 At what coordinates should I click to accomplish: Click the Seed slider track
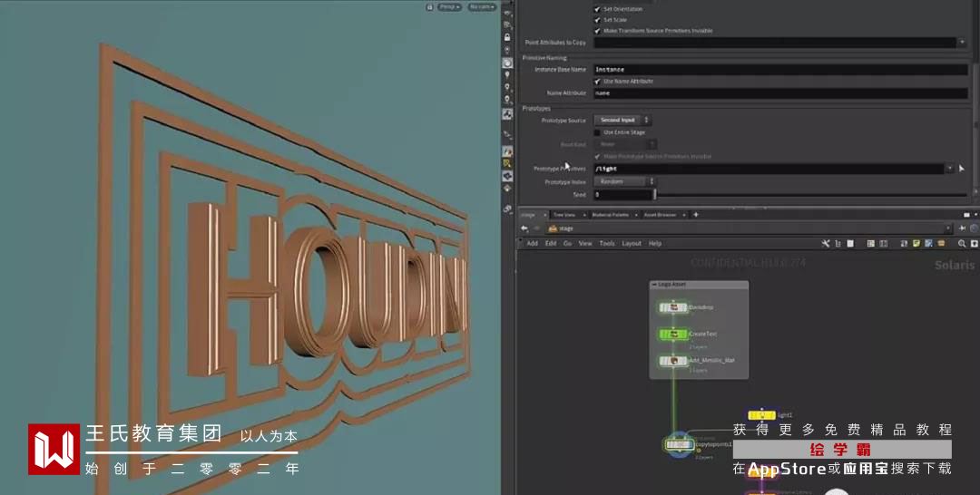click(x=811, y=195)
